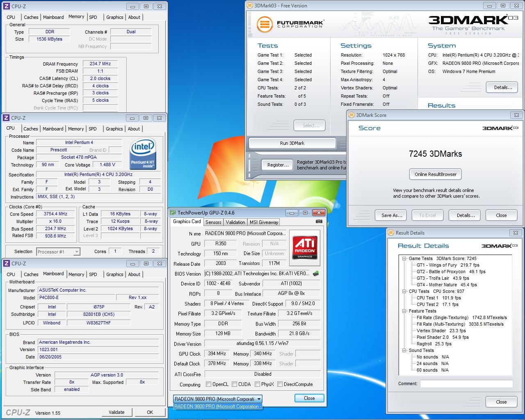Click the 3DMark03 title bar icon

coord(250,6)
